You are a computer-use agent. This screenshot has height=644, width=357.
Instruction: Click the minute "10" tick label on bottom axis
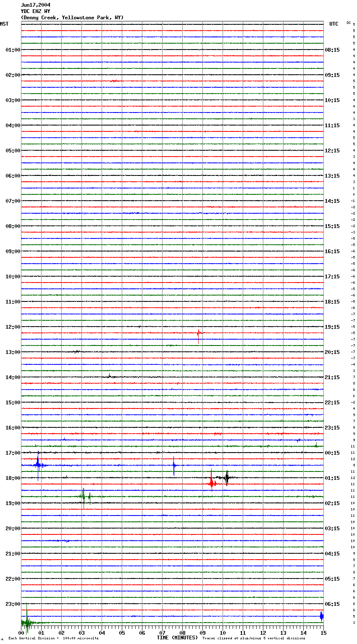click(x=223, y=633)
